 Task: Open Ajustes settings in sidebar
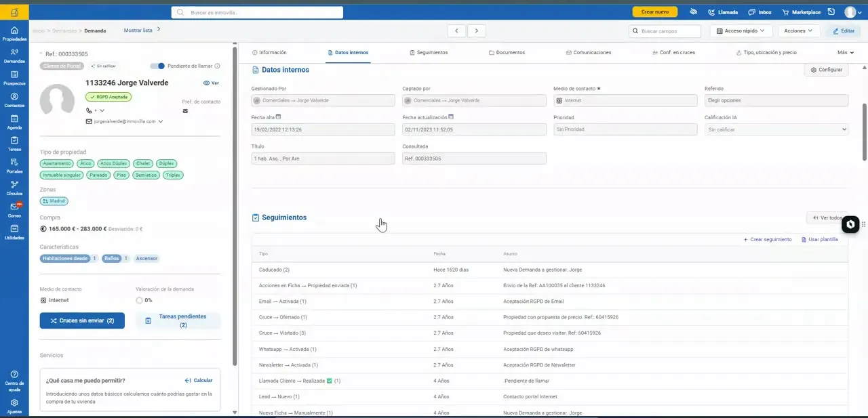[x=14, y=406]
